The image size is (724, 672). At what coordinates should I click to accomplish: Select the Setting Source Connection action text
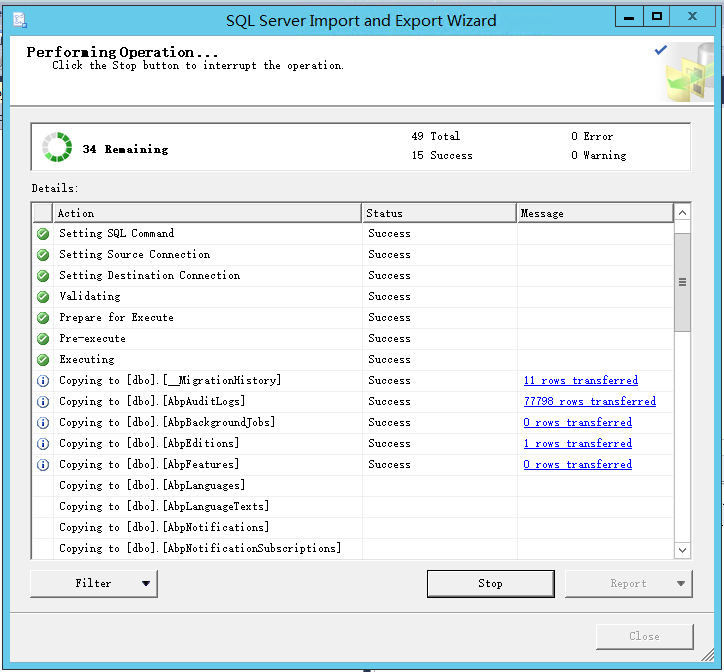pos(134,254)
